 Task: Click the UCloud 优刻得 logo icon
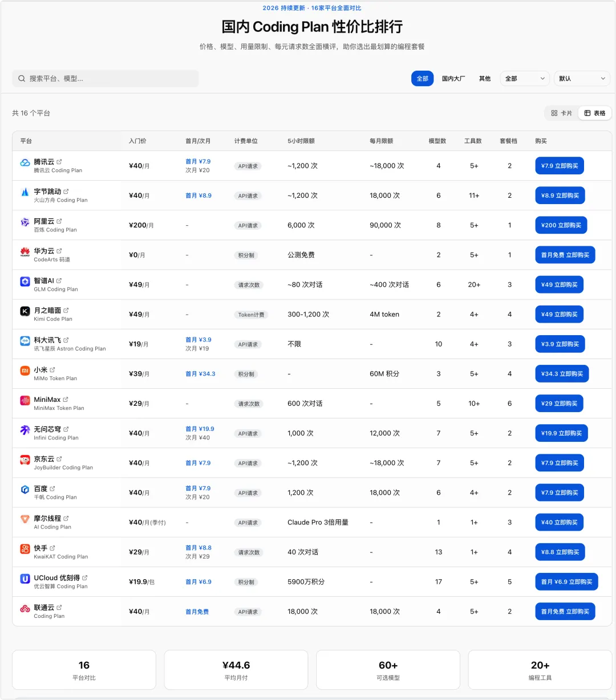click(25, 579)
